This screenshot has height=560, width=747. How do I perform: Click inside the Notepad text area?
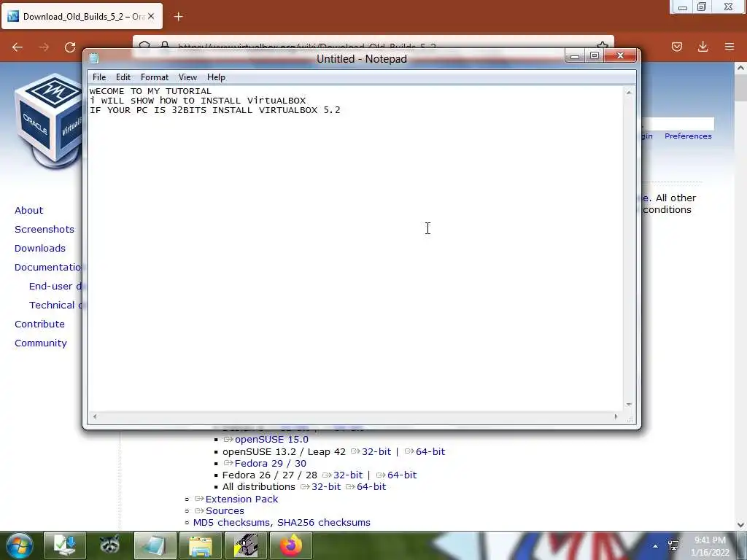pos(355,248)
